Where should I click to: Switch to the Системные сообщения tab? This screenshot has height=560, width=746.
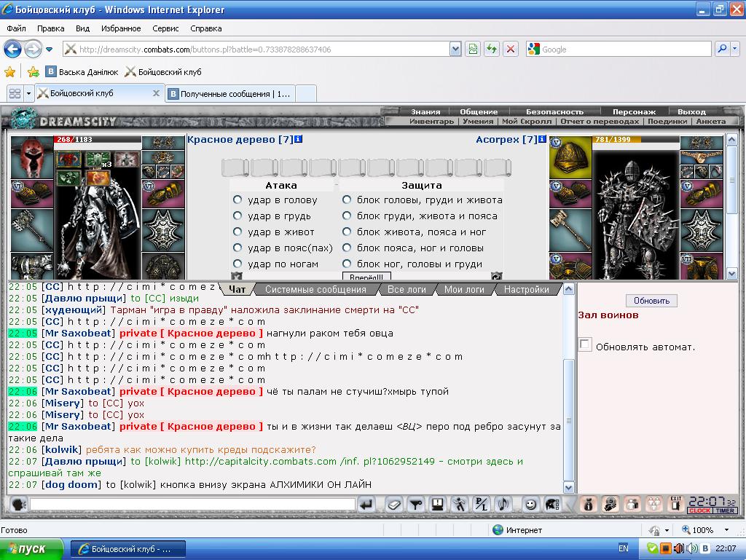pyautogui.click(x=316, y=289)
